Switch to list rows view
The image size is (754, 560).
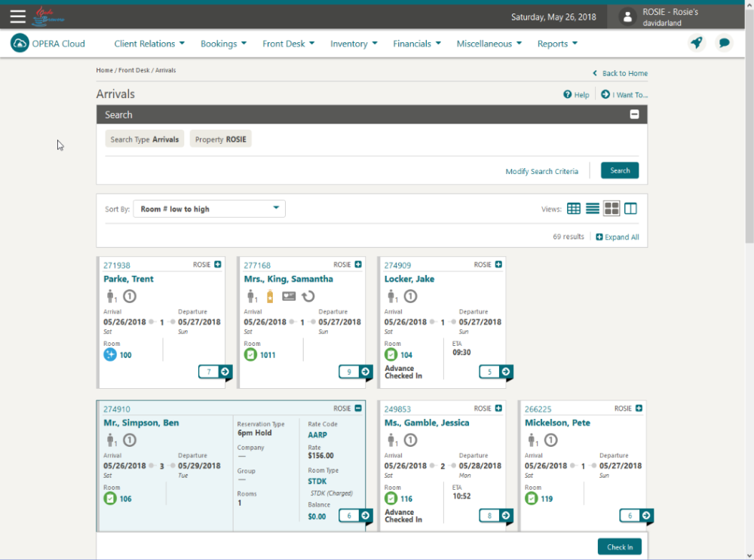[x=593, y=209]
